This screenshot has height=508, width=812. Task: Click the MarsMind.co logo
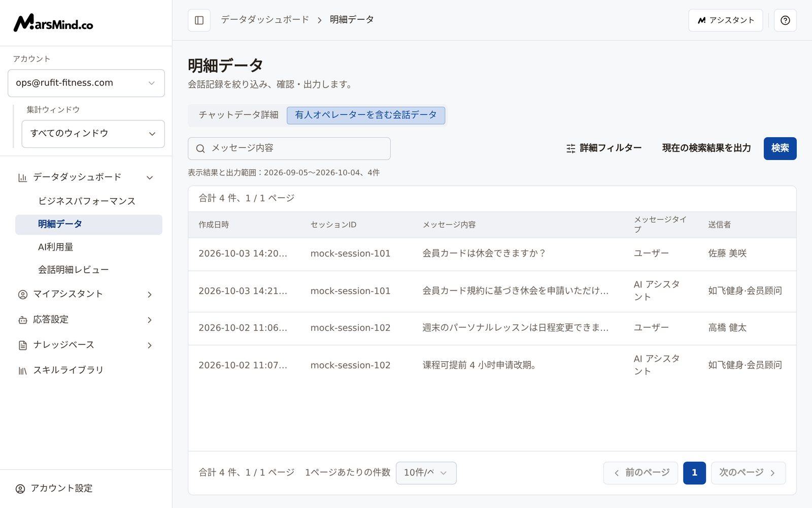tap(53, 23)
